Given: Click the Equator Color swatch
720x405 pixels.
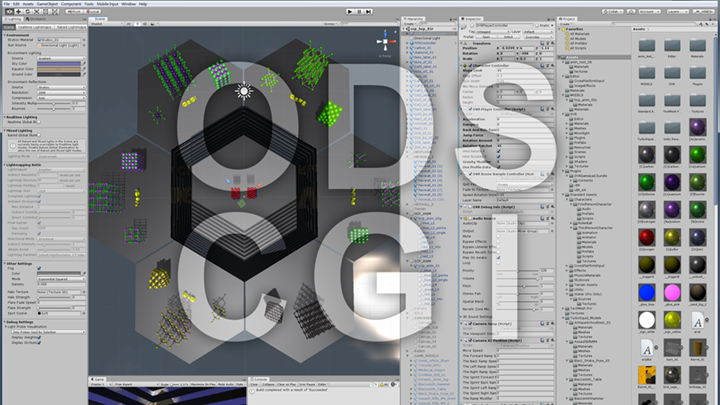Looking at the screenshot, I should (x=59, y=69).
